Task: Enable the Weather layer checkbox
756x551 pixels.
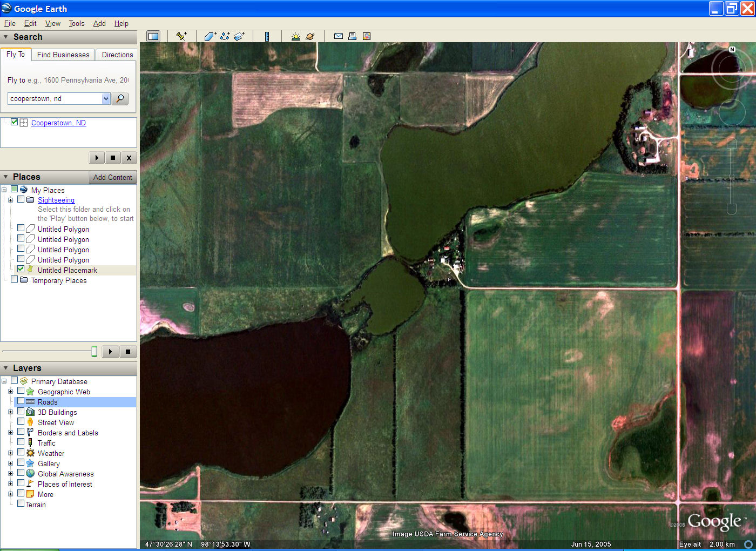Action: tap(21, 452)
